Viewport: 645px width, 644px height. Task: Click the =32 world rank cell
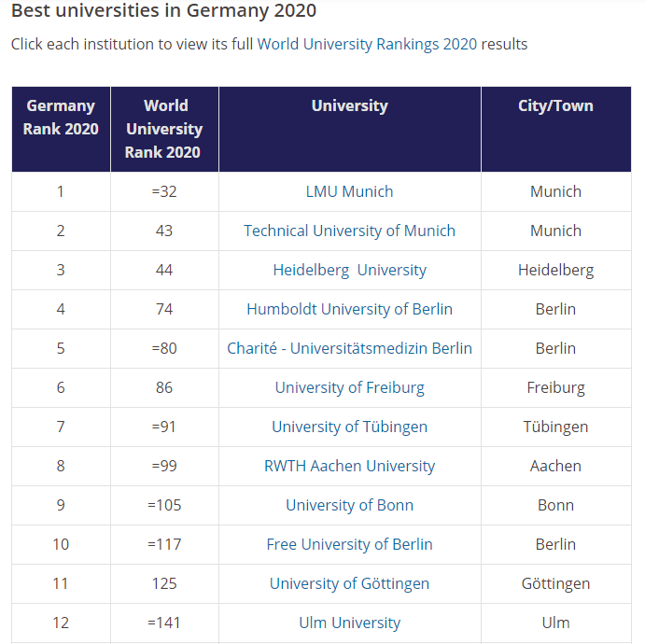(x=164, y=191)
